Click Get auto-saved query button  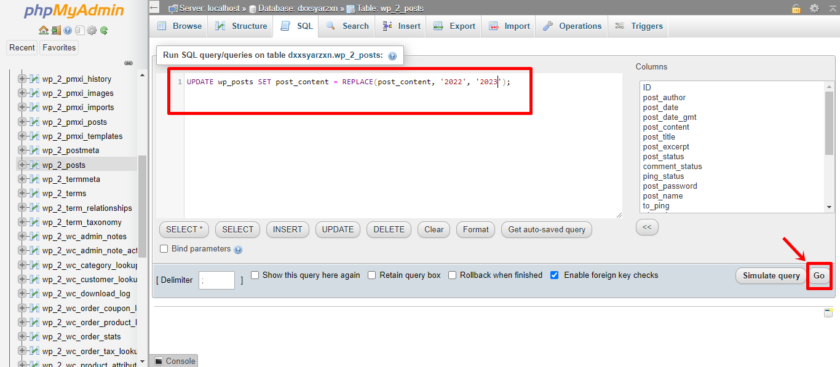point(546,229)
